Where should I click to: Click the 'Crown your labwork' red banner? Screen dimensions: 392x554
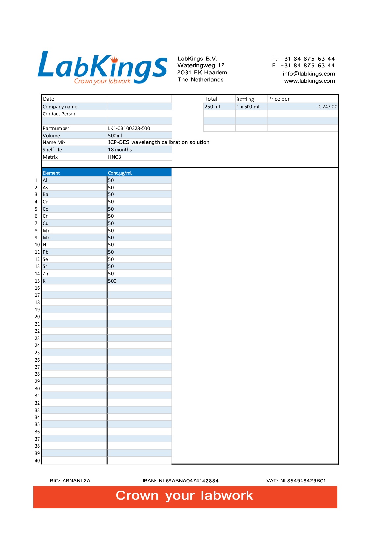tap(185, 497)
